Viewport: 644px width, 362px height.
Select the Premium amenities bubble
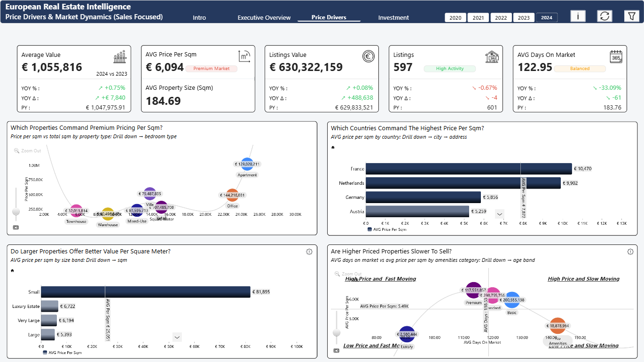(473, 291)
